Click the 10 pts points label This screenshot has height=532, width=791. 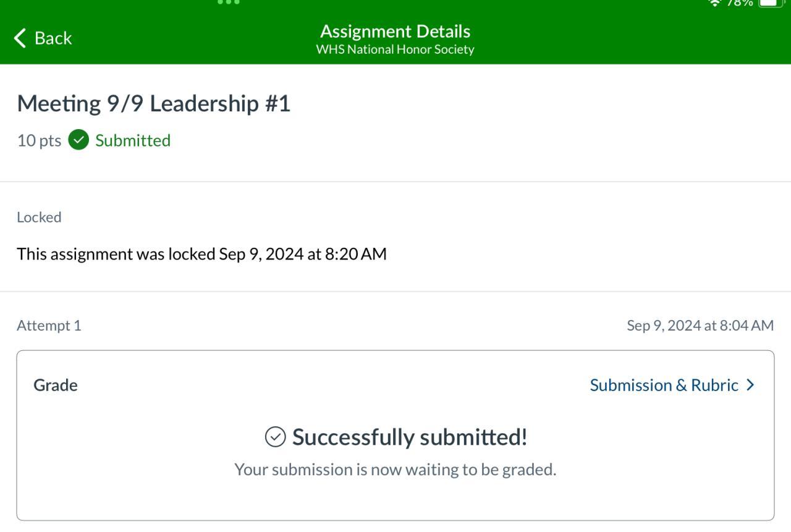pyautogui.click(x=39, y=140)
